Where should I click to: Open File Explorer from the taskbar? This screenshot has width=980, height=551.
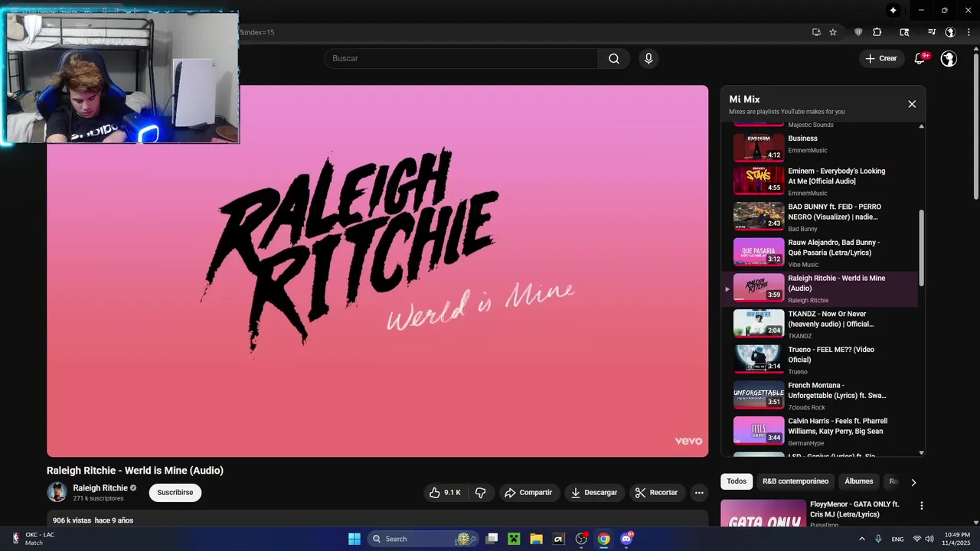[536, 539]
